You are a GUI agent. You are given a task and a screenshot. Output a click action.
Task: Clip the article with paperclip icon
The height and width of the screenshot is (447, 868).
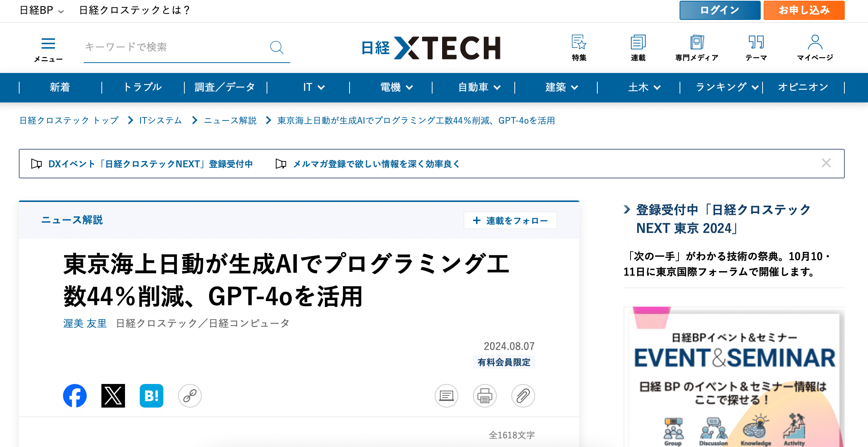coord(523,396)
